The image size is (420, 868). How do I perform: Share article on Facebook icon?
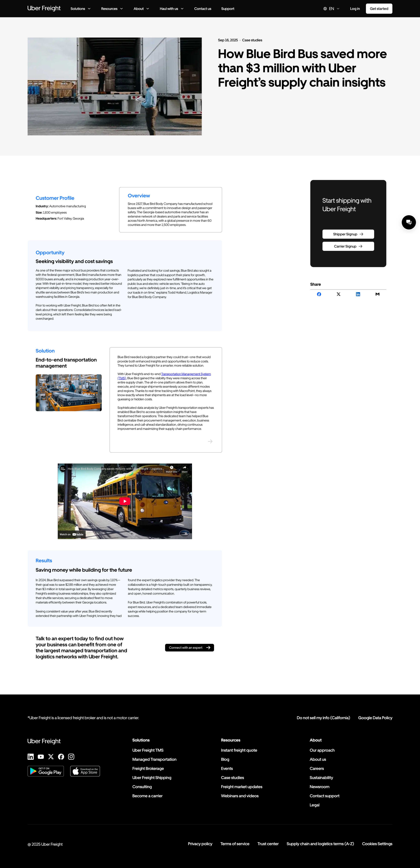click(319, 294)
